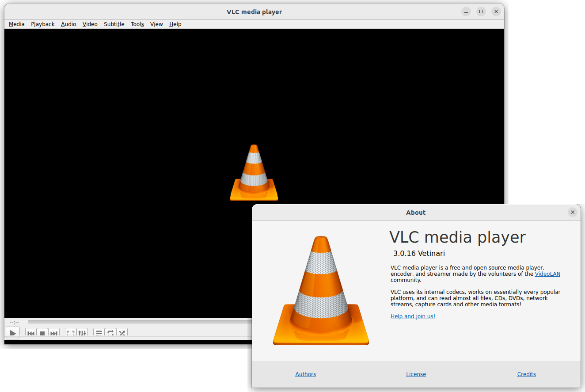Open the Video menu
This screenshot has height=392, width=585.
(x=90, y=24)
